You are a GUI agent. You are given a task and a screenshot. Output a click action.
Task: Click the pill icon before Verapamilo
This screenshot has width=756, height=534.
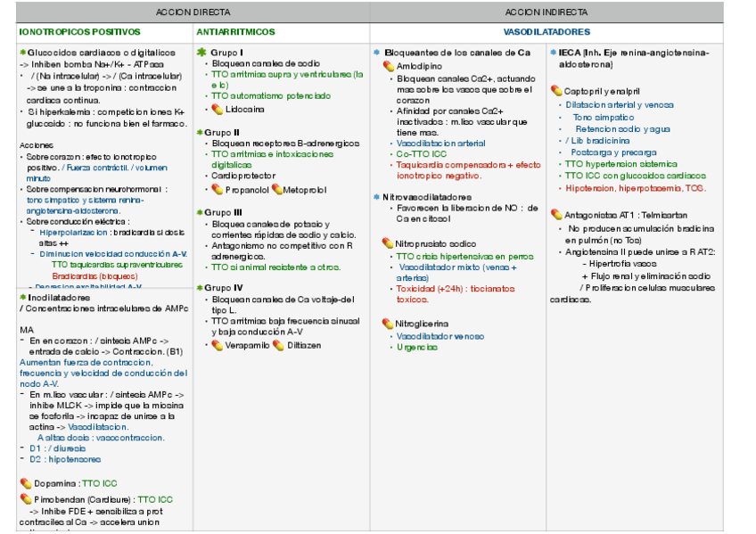coord(217,346)
